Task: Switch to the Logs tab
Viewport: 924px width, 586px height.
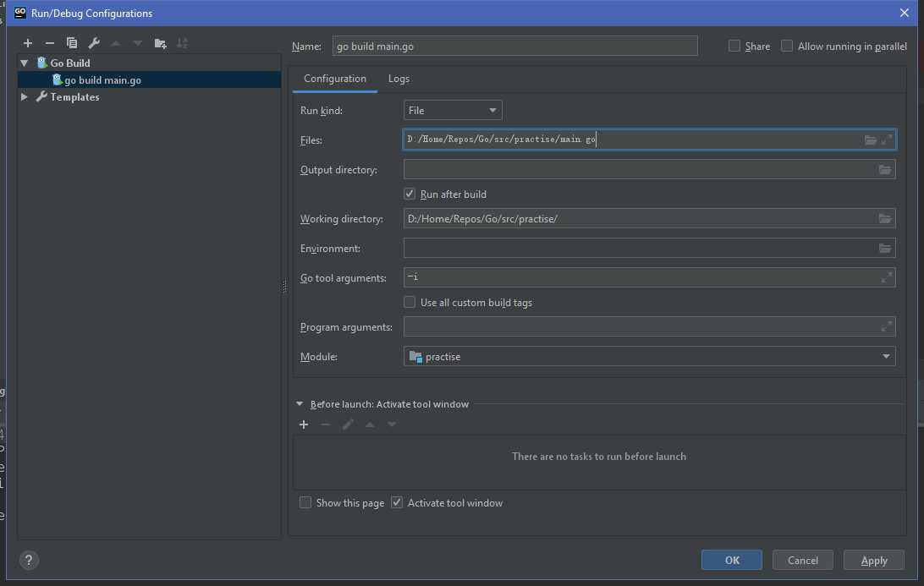Action: pyautogui.click(x=399, y=79)
